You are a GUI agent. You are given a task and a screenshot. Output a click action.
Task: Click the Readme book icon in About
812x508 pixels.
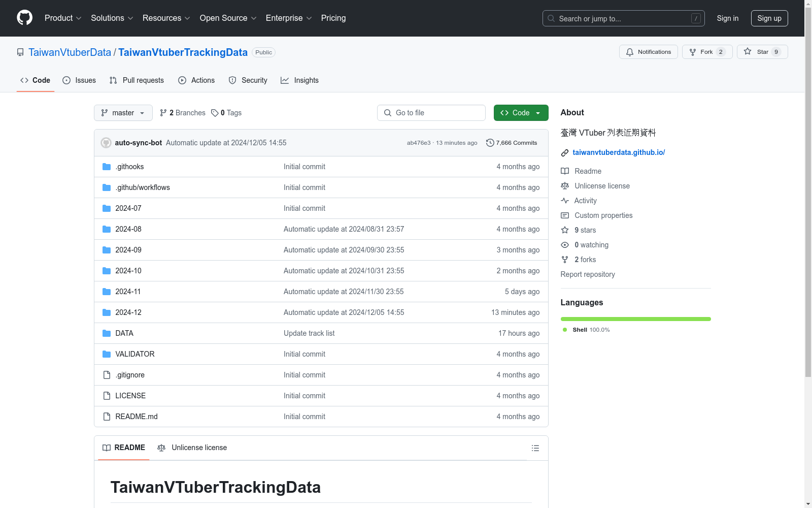point(565,171)
